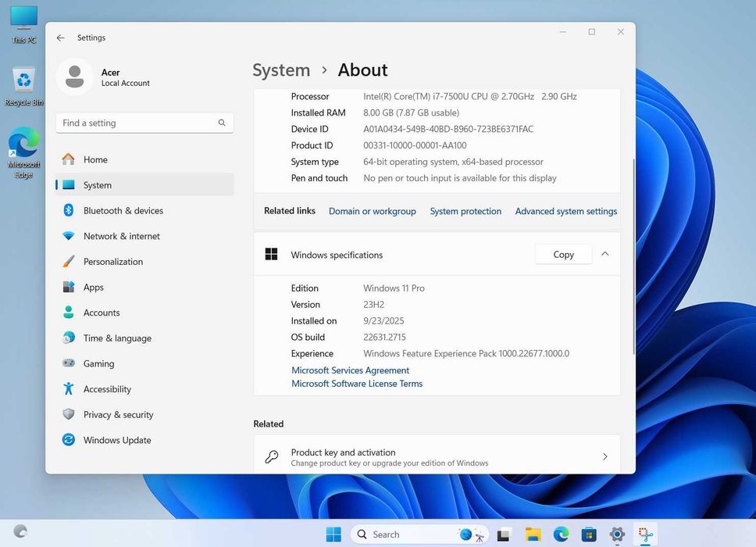The height and width of the screenshot is (547, 756).
Task: Focus the Find a setting search box
Action: click(144, 123)
